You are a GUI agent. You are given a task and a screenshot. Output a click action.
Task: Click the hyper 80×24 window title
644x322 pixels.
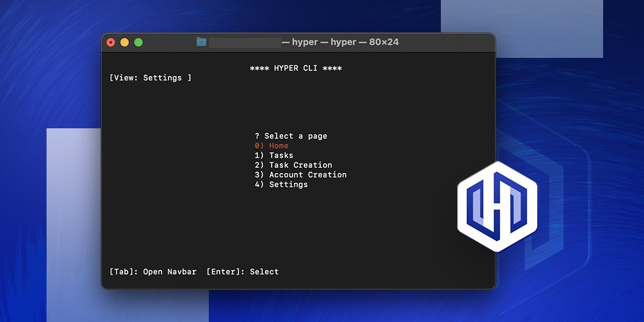(340, 42)
